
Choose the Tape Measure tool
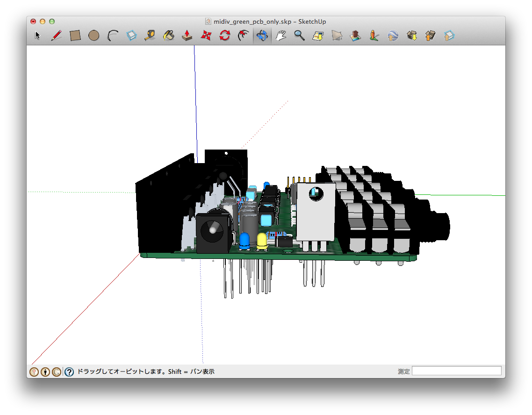[150, 36]
